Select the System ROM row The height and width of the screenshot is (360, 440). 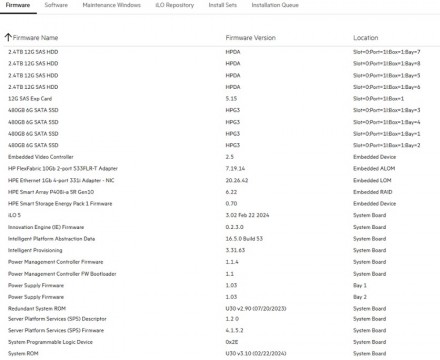point(220,354)
